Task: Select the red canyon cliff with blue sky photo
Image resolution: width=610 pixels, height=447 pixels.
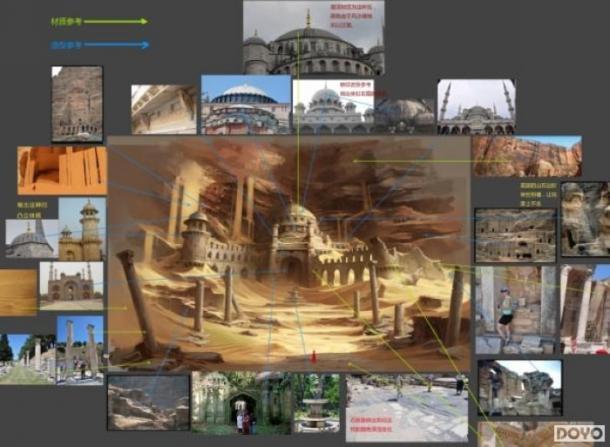Action: pos(527,156)
